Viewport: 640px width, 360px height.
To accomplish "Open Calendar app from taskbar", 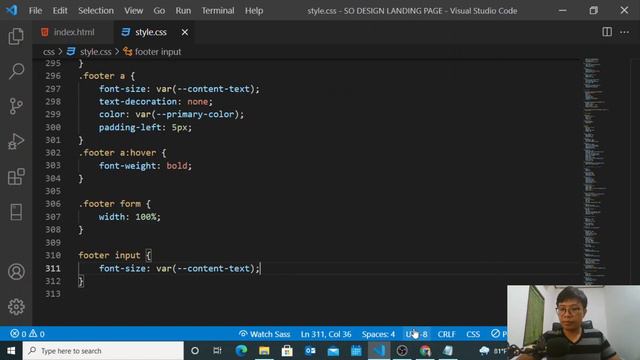I will click(x=356, y=351).
